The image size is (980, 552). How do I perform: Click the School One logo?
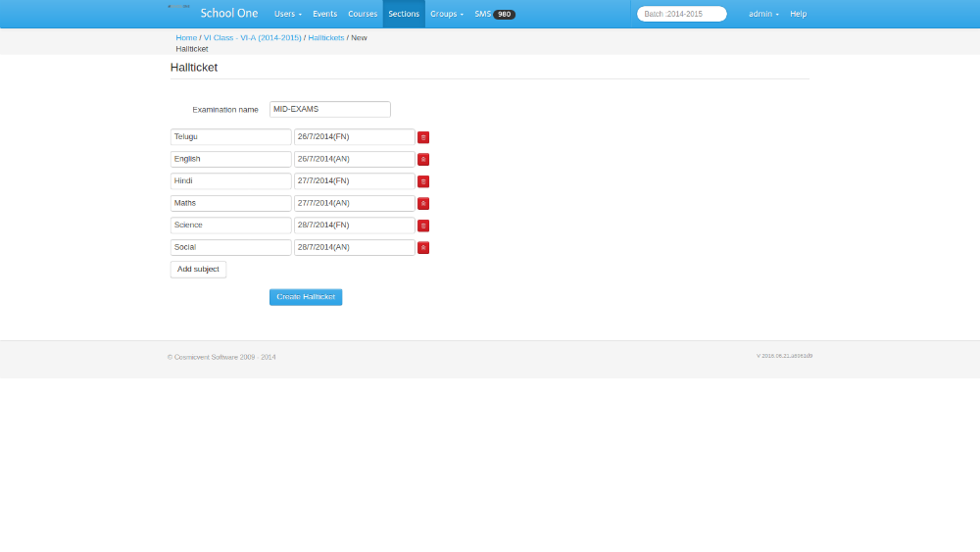point(228,14)
